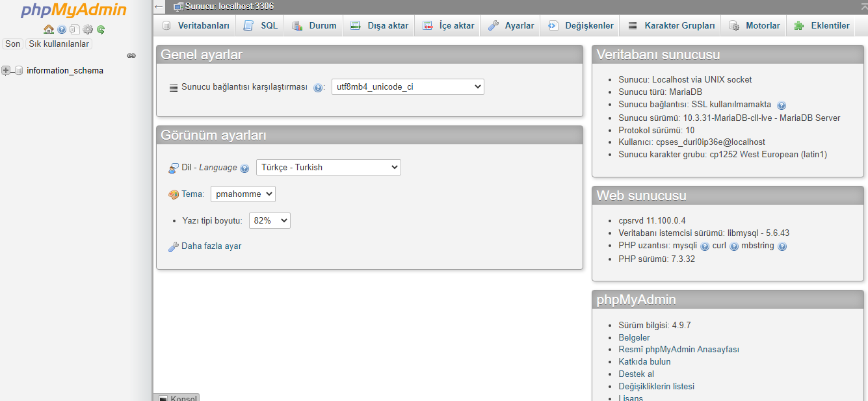This screenshot has width=868, height=401.
Task: Expand the information_schema tree node
Action: click(x=6, y=70)
